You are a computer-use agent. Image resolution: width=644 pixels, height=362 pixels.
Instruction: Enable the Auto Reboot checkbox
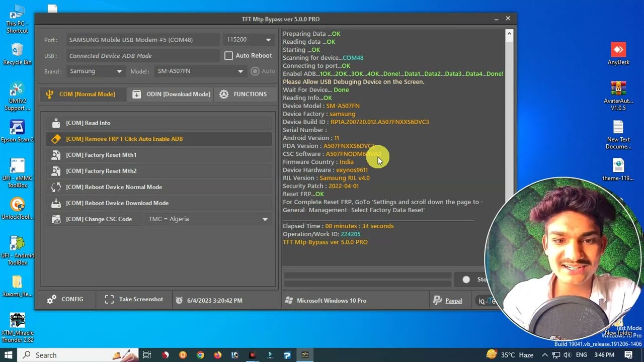[x=228, y=56]
